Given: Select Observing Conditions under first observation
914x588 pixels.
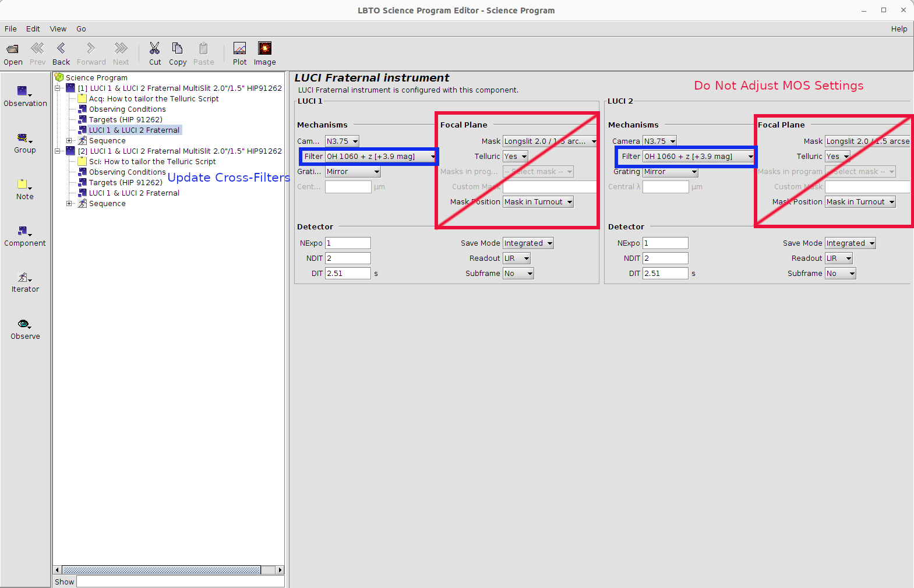Looking at the screenshot, I should coord(127,109).
